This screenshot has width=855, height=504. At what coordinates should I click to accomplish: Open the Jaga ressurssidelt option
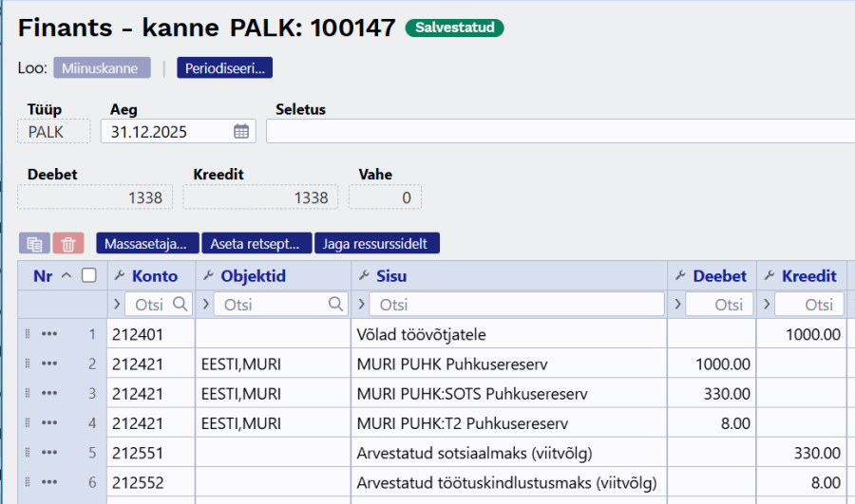point(376,244)
